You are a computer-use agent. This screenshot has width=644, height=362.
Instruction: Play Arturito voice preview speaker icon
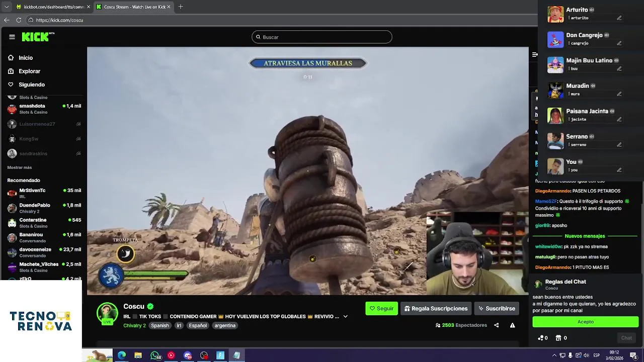592,10
